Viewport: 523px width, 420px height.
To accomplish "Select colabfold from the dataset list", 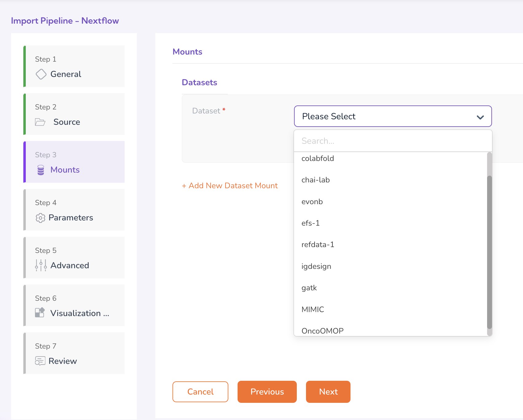I will (x=318, y=158).
